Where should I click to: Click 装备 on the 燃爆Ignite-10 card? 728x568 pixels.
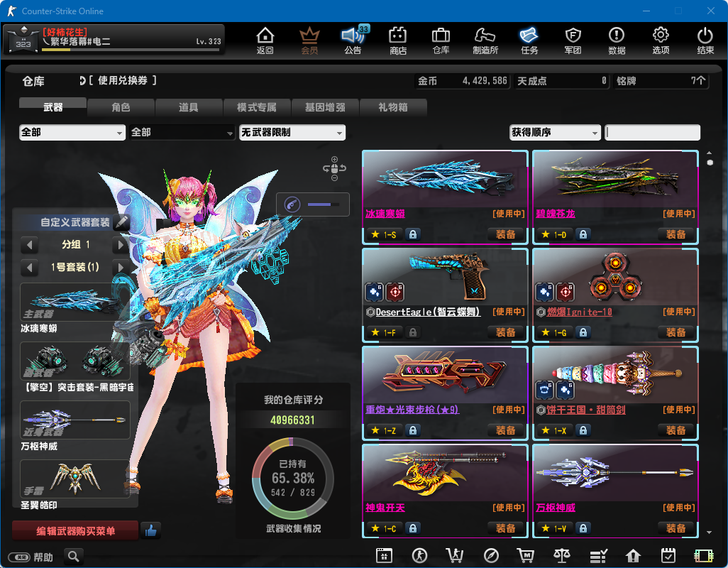675,332
